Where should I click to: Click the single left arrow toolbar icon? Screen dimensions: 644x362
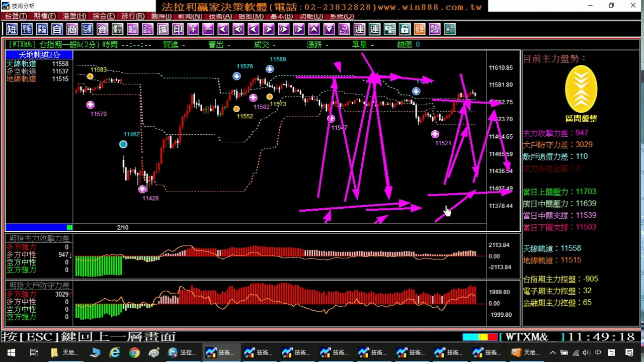click(253, 29)
